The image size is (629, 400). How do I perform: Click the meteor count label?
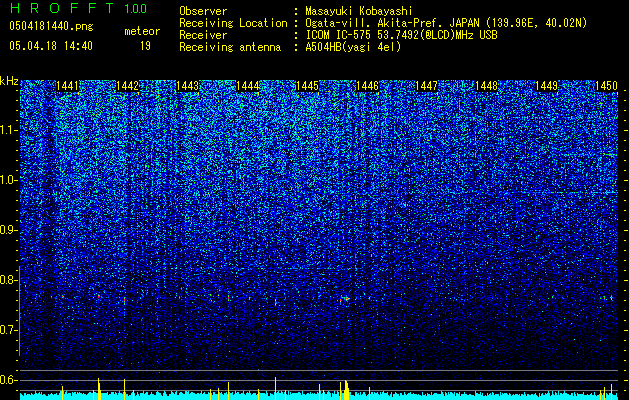click(142, 31)
